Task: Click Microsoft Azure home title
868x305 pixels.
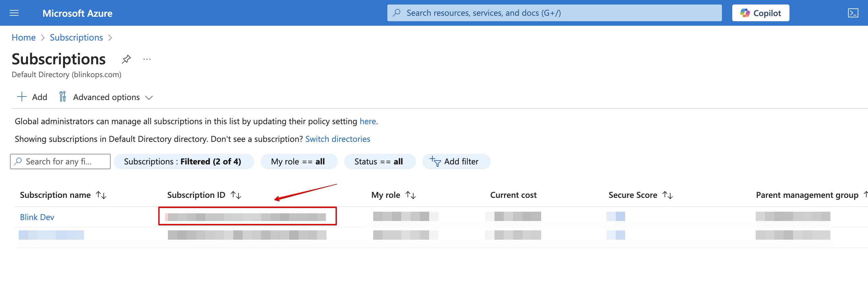Action: tap(78, 13)
